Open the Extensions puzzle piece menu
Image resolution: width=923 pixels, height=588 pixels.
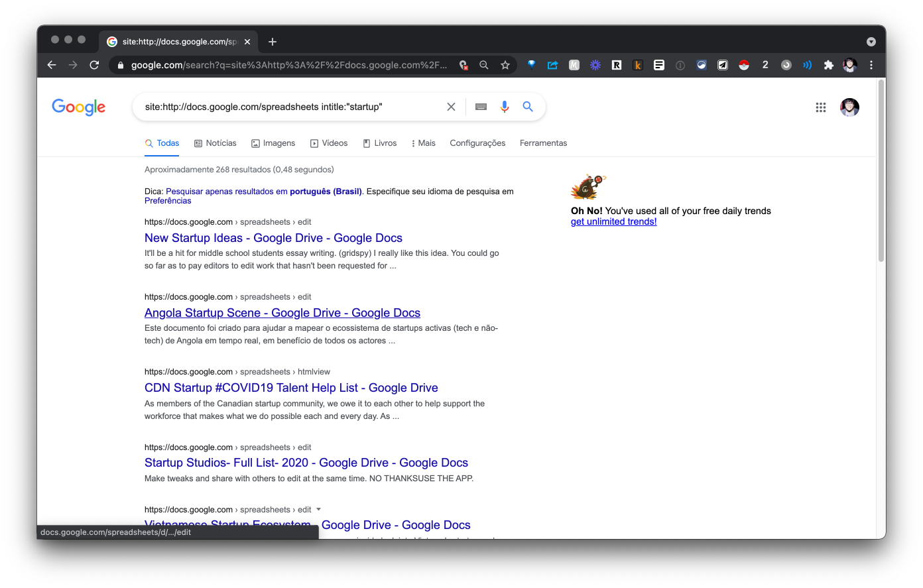828,65
